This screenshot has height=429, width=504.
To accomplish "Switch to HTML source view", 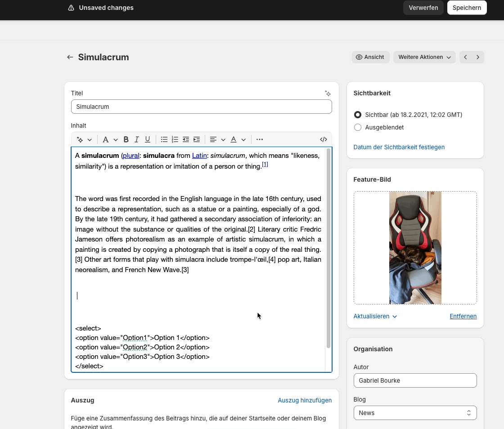I will tap(323, 139).
